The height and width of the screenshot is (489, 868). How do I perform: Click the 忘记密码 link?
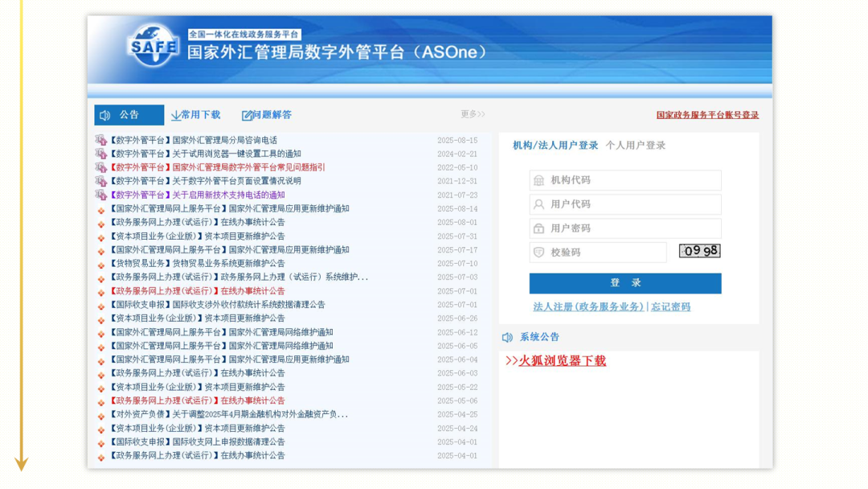point(670,306)
